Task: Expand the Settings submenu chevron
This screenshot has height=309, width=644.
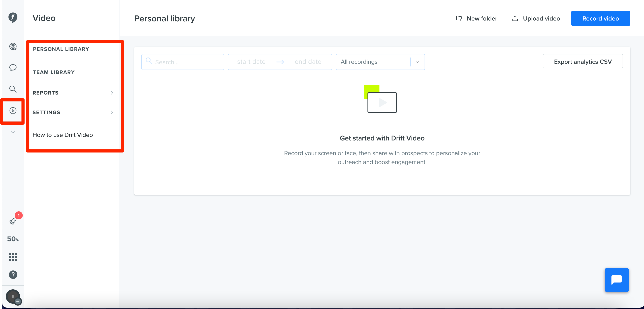Action: [112, 113]
